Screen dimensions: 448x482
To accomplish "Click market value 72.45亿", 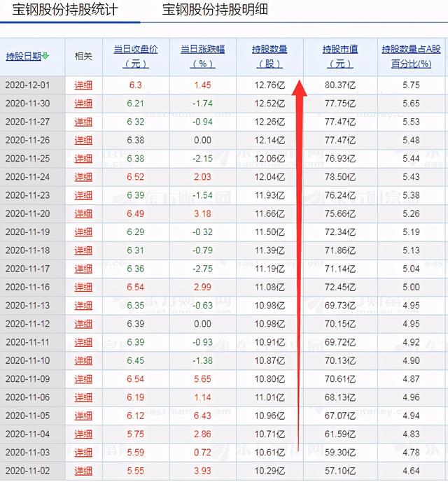I will 340,287.
